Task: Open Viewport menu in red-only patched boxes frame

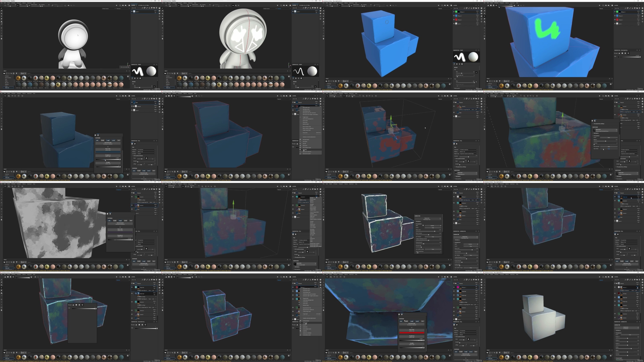Action: [341, 94]
